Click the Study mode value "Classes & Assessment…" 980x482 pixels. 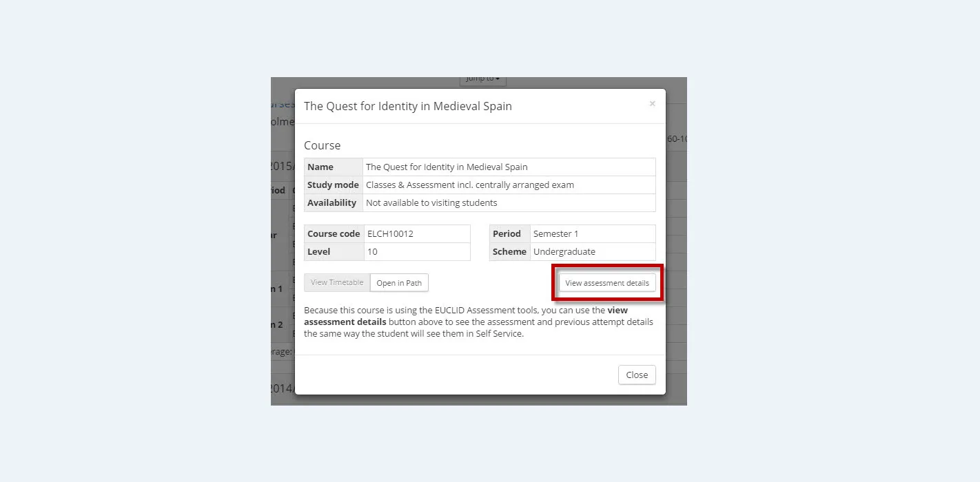[469, 185]
